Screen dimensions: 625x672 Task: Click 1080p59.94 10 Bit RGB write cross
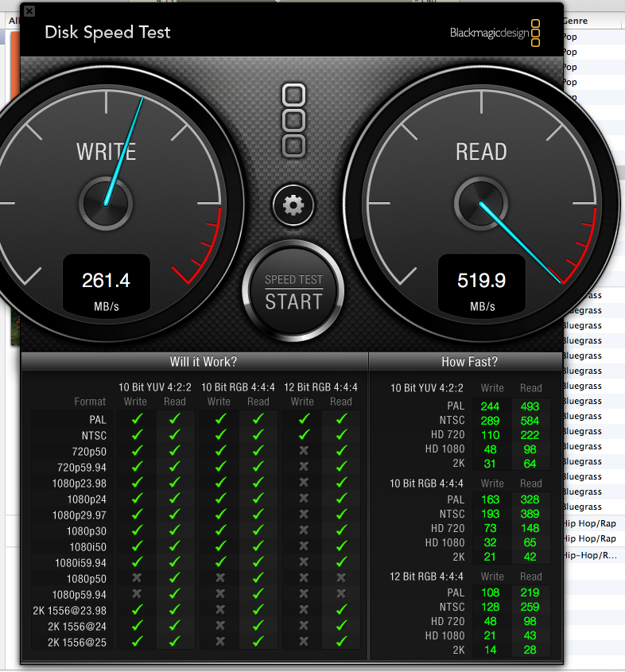[220, 593]
